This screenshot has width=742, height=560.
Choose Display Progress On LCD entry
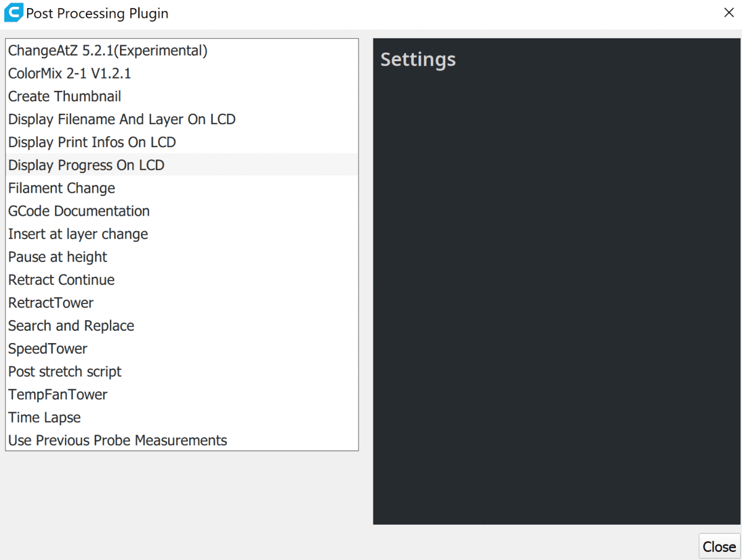pyautogui.click(x=87, y=165)
